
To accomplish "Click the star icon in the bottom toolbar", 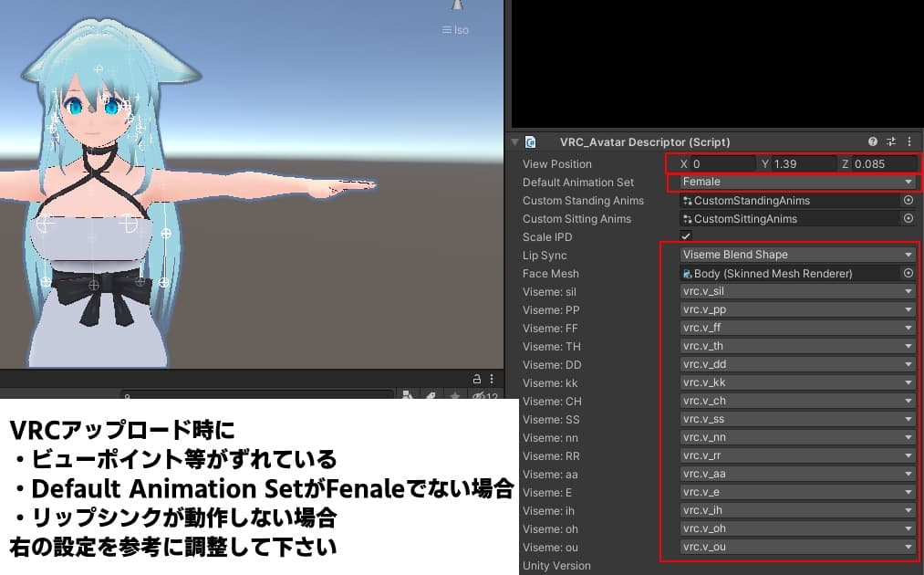I will click(456, 396).
